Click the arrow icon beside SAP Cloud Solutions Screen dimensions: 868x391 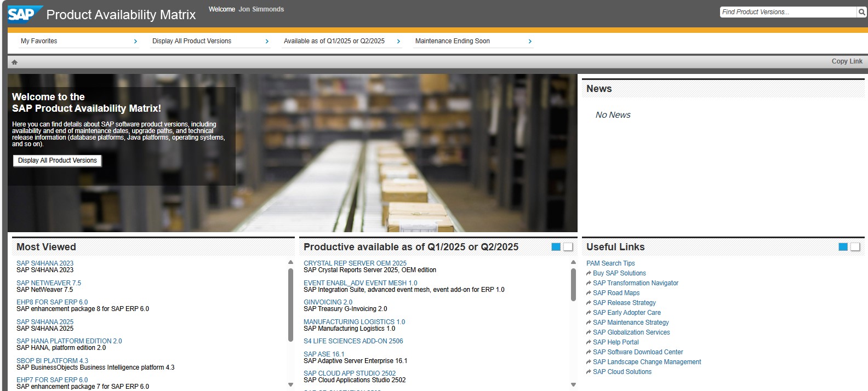click(x=589, y=372)
